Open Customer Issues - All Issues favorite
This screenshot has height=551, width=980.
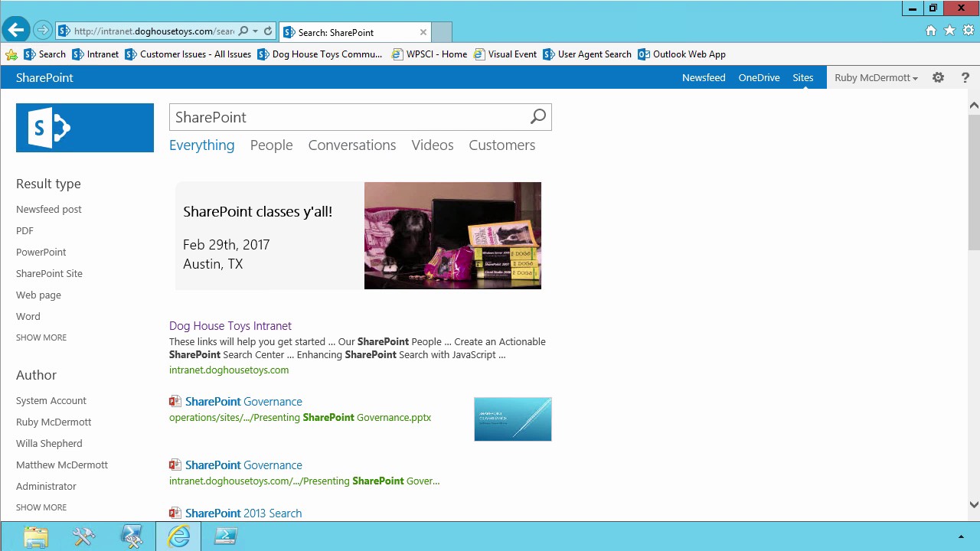(188, 54)
